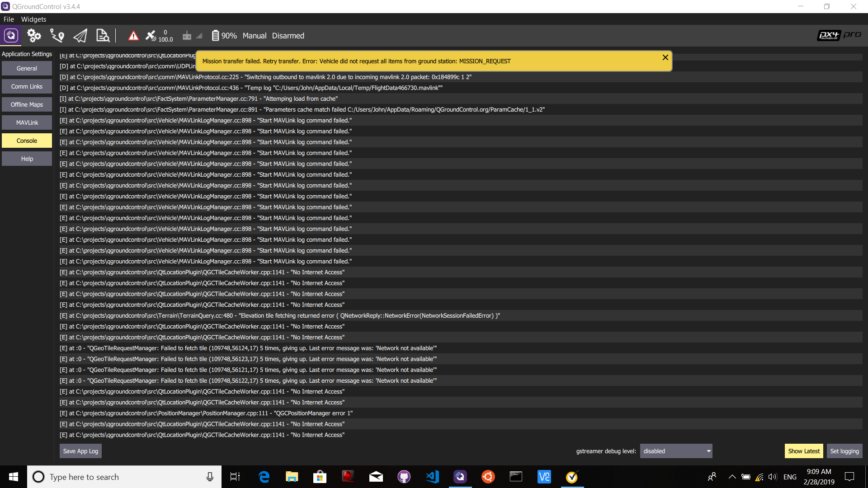The height and width of the screenshot is (488, 868).
Task: Open the Widgets menu
Action: point(33,19)
